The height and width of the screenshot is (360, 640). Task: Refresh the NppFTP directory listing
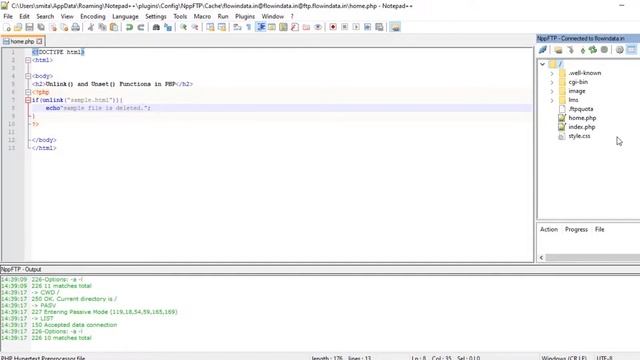593,50
